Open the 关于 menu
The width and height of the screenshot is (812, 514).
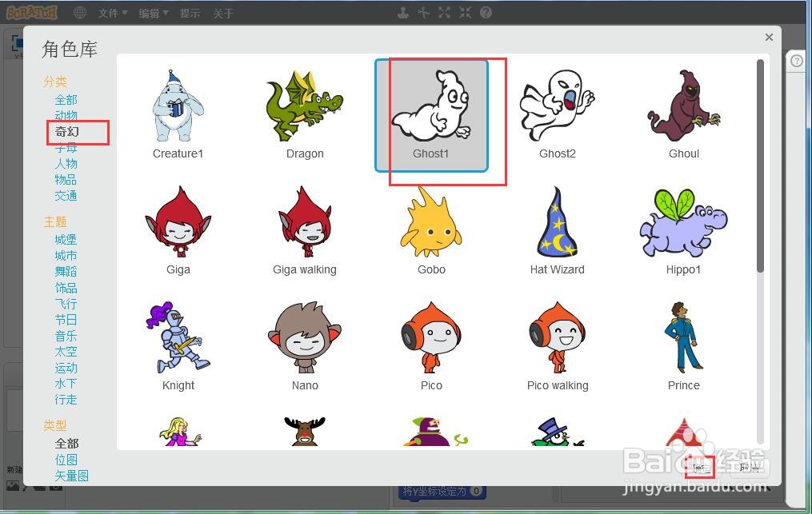[x=223, y=13]
